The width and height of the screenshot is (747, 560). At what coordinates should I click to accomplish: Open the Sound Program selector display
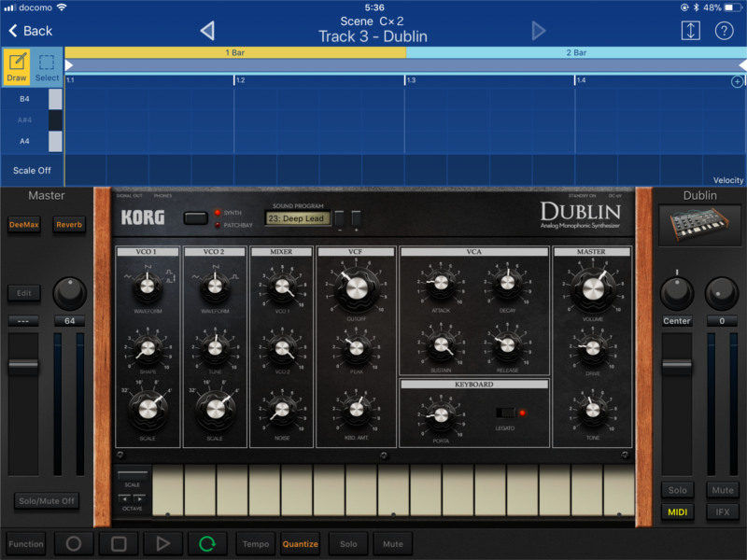pos(297,218)
